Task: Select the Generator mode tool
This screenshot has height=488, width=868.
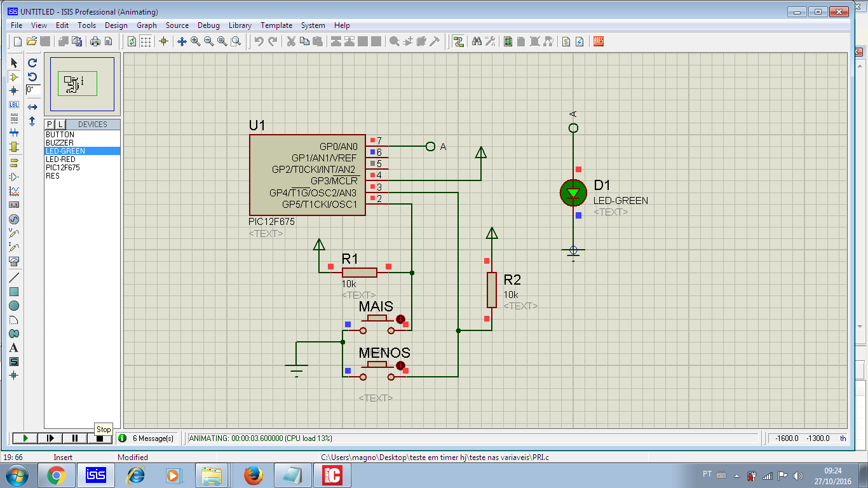Action: tap(14, 219)
